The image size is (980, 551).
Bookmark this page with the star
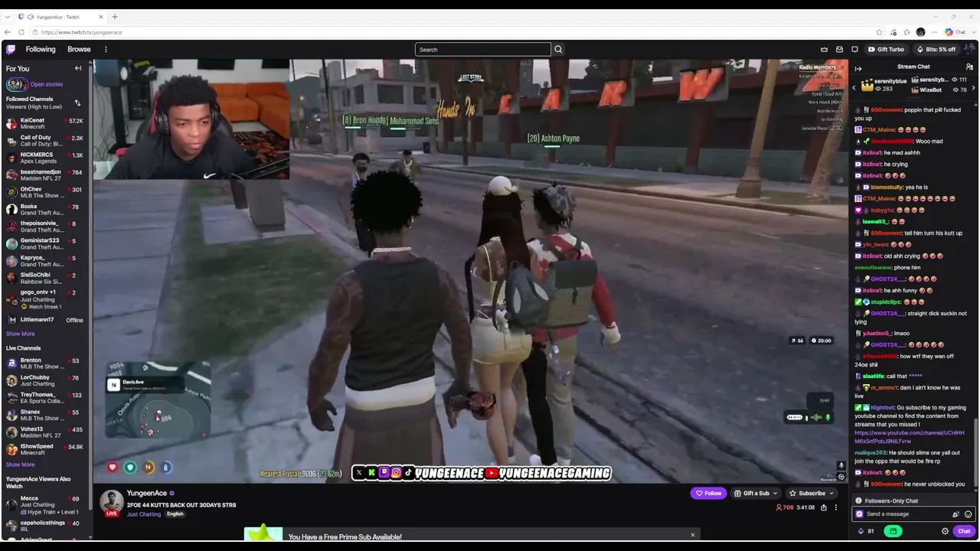coord(879,32)
